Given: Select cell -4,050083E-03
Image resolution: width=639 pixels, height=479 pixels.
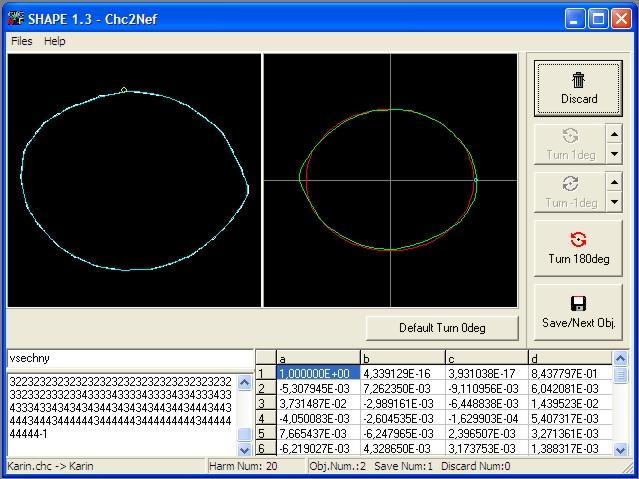Looking at the screenshot, I should point(318,419).
